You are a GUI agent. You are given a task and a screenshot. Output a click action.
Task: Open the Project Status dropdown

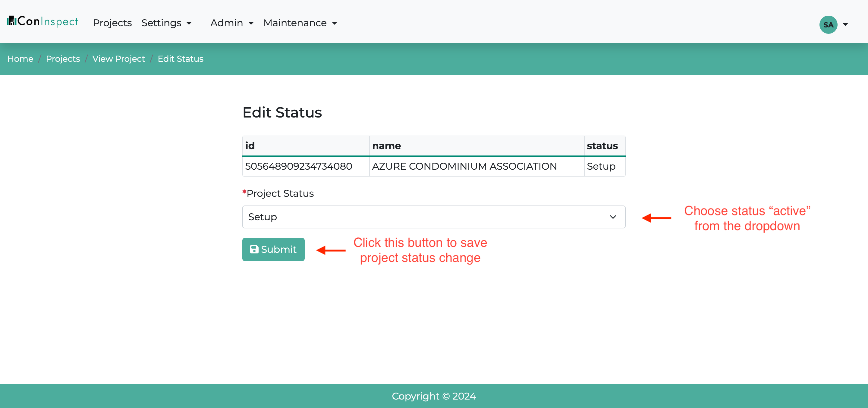pos(434,217)
